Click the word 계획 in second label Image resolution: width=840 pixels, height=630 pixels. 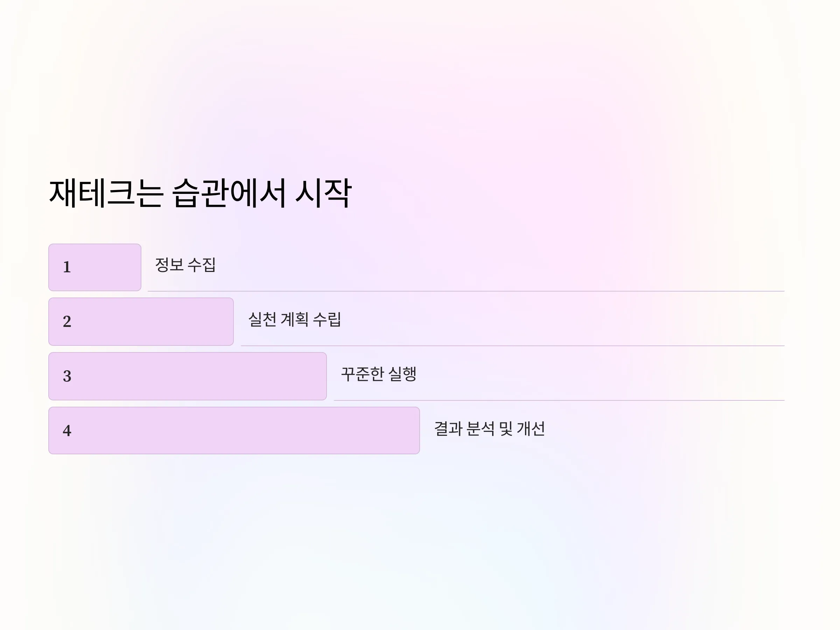click(295, 319)
